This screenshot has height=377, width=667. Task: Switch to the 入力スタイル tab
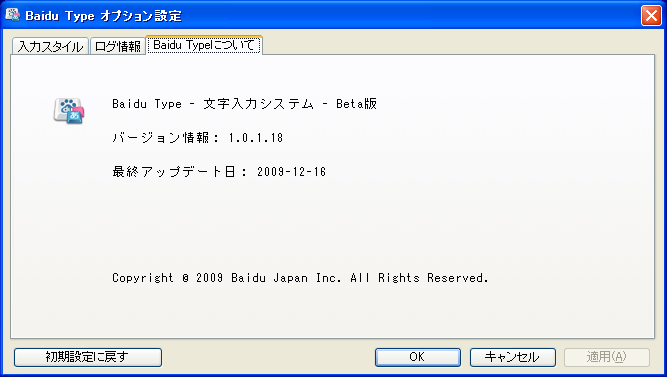(x=50, y=46)
